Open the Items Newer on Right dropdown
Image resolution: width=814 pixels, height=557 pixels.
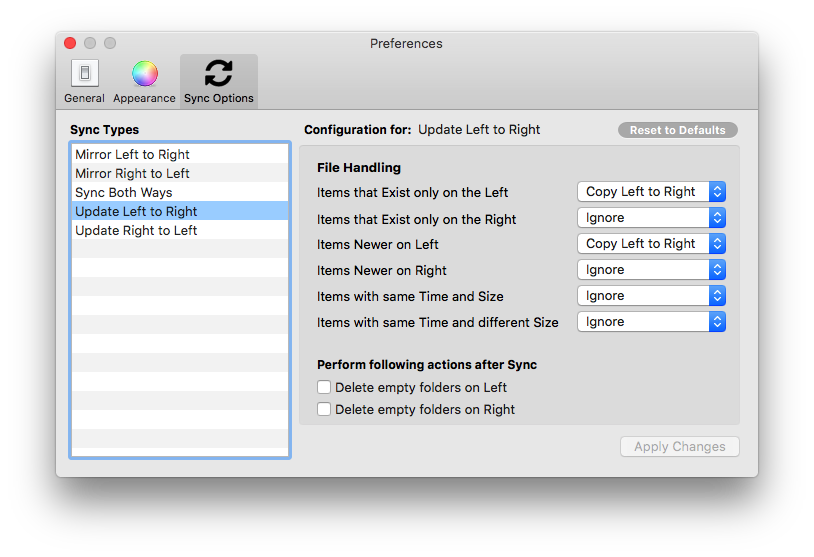click(x=651, y=270)
